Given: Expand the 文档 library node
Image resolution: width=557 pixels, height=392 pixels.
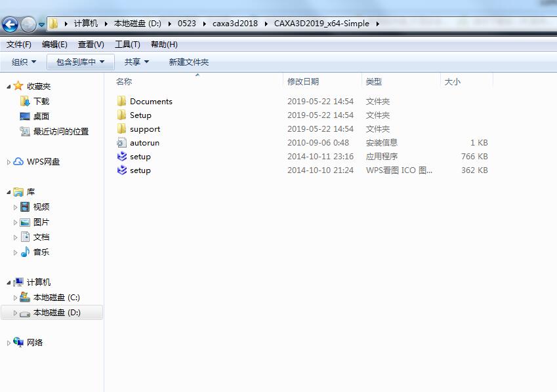Looking at the screenshot, I should click(x=15, y=237).
